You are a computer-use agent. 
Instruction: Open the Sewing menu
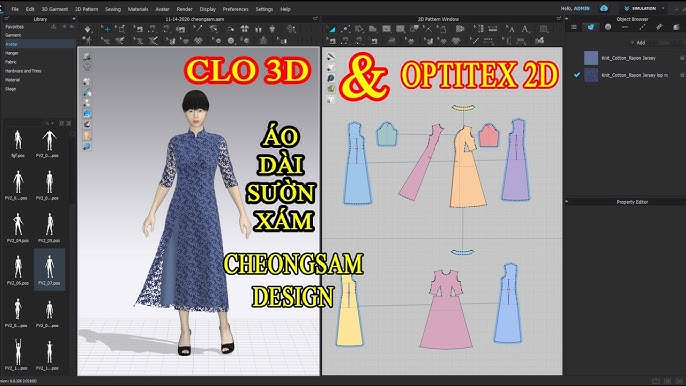pos(113,9)
